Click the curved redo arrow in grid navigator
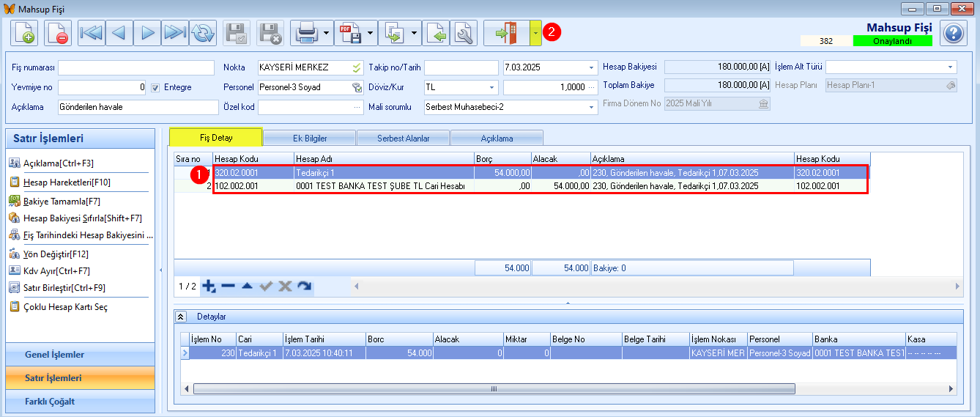This screenshot has height=417, width=980. (304, 286)
